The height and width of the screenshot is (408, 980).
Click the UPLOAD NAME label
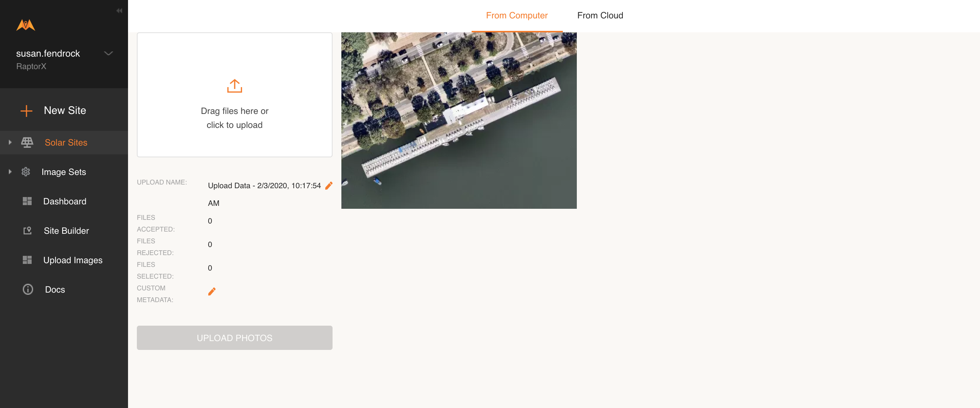[162, 182]
